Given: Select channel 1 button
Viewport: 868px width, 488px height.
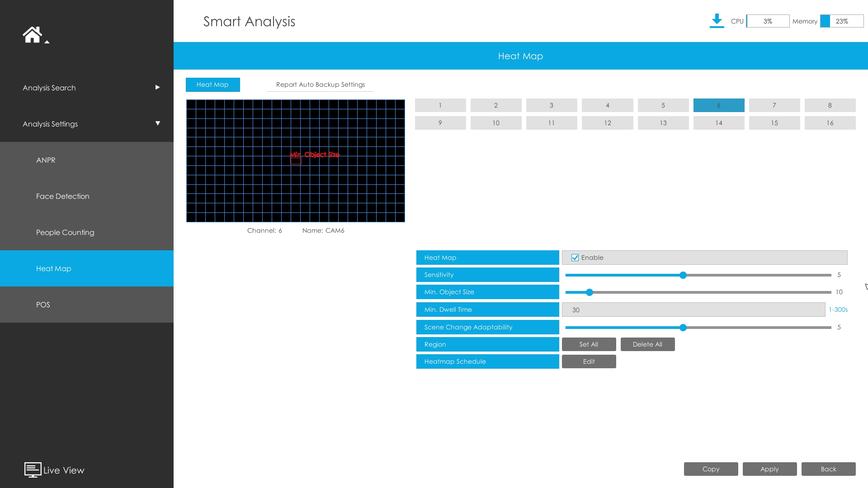Looking at the screenshot, I should tap(440, 105).
